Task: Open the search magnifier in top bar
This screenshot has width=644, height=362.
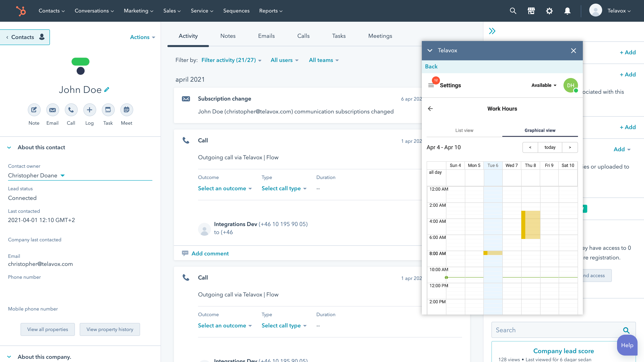Action: pyautogui.click(x=513, y=11)
